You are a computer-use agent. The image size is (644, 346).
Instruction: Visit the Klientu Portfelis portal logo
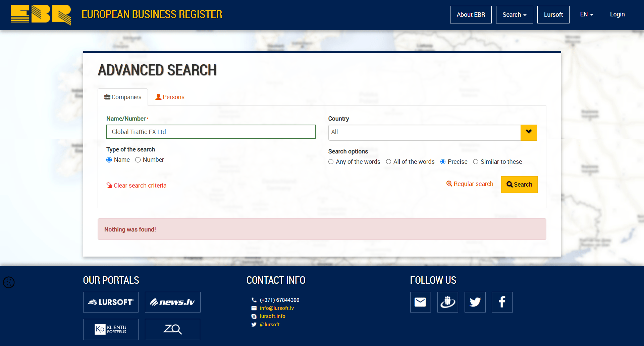click(111, 329)
